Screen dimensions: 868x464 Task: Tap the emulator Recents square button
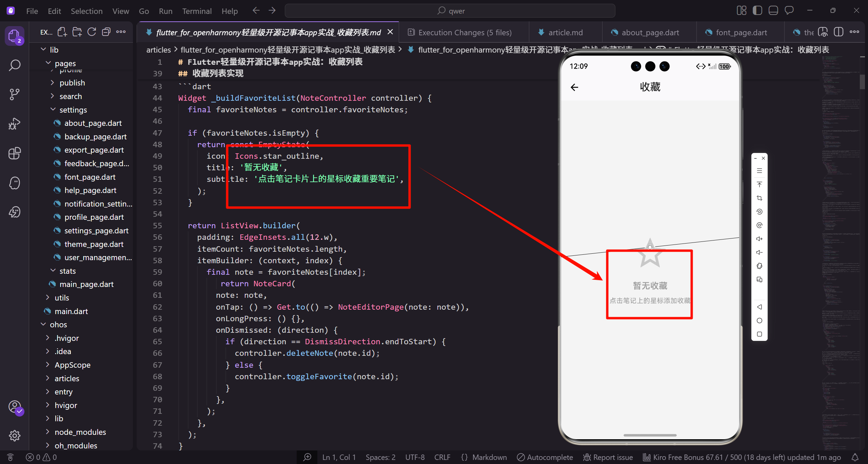[x=759, y=334]
